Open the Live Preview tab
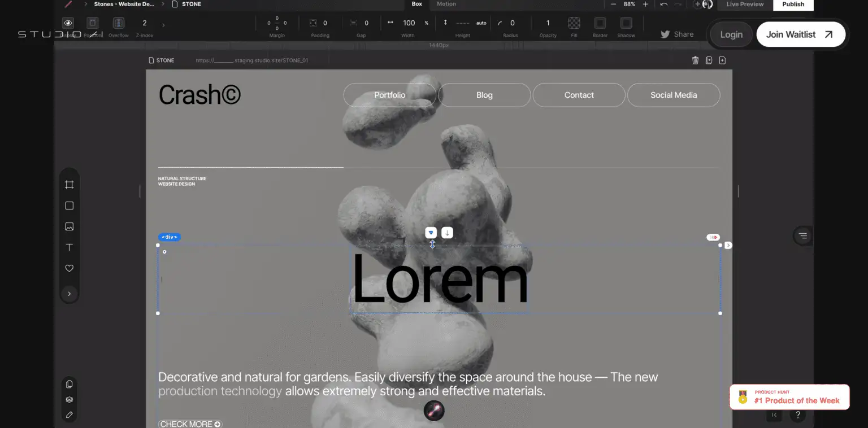This screenshot has width=868, height=428. pyautogui.click(x=745, y=5)
